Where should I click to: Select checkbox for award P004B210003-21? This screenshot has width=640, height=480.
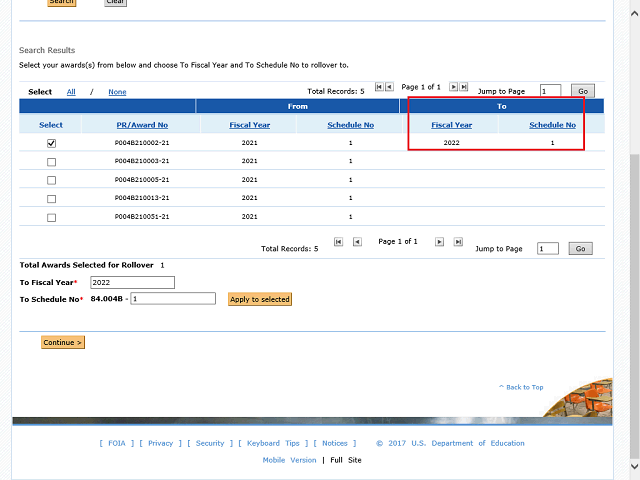(x=51, y=162)
